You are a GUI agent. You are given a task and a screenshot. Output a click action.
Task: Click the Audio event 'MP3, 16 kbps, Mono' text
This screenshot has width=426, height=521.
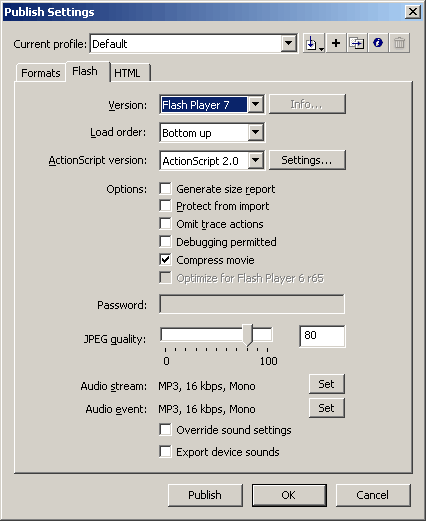pyautogui.click(x=207, y=409)
